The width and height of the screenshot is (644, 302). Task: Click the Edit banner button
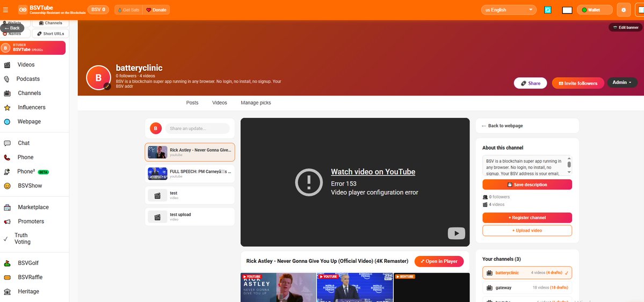pyautogui.click(x=626, y=27)
